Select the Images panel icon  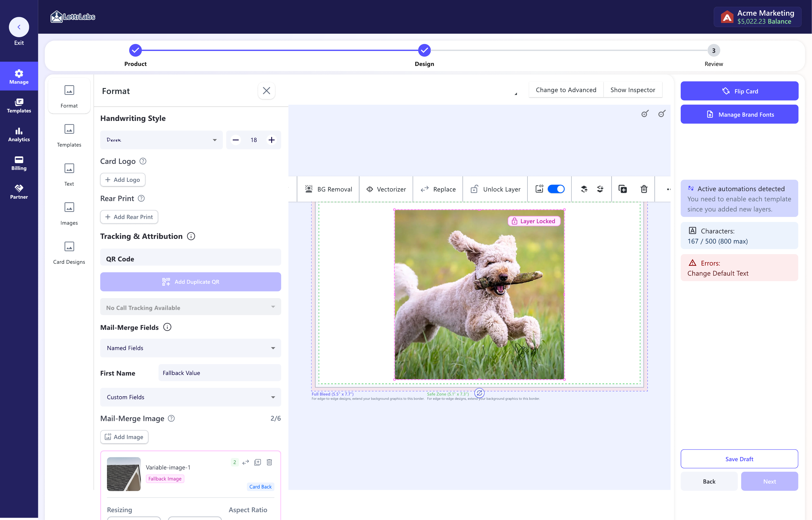[69, 213]
